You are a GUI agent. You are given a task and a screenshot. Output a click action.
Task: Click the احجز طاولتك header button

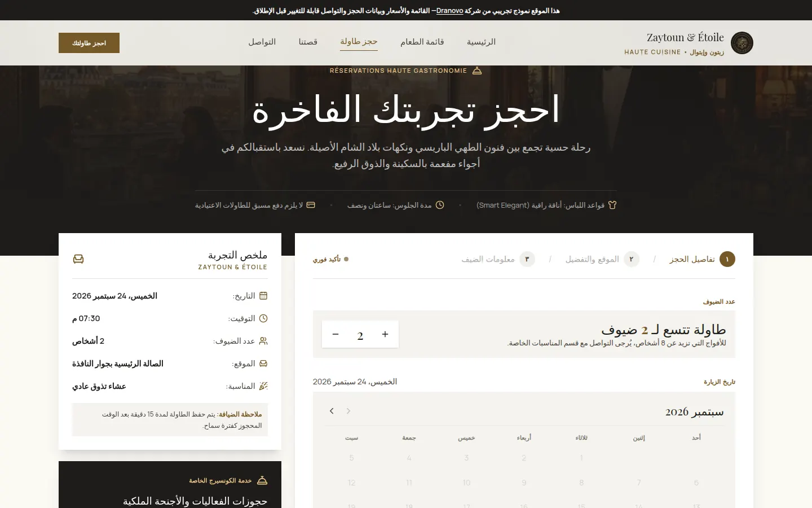89,43
